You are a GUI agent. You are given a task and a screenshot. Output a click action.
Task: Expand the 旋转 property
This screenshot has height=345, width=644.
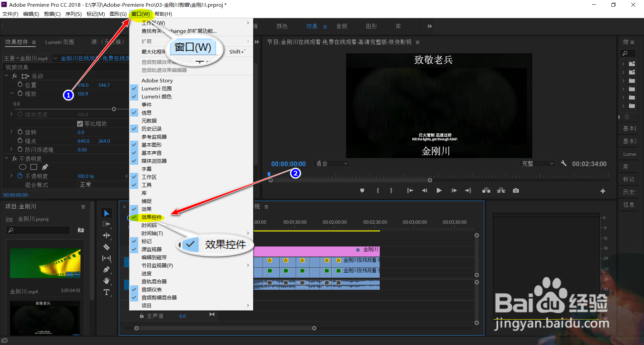[11, 132]
